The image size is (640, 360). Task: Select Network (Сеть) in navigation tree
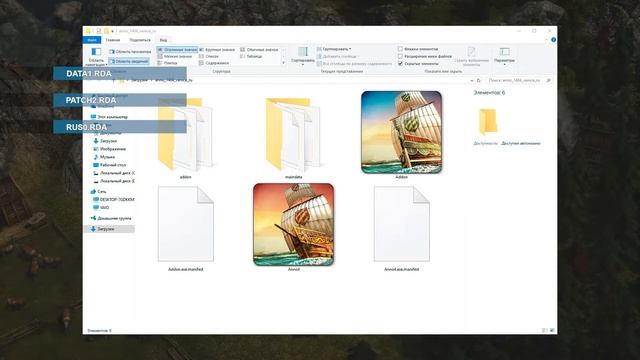98,191
